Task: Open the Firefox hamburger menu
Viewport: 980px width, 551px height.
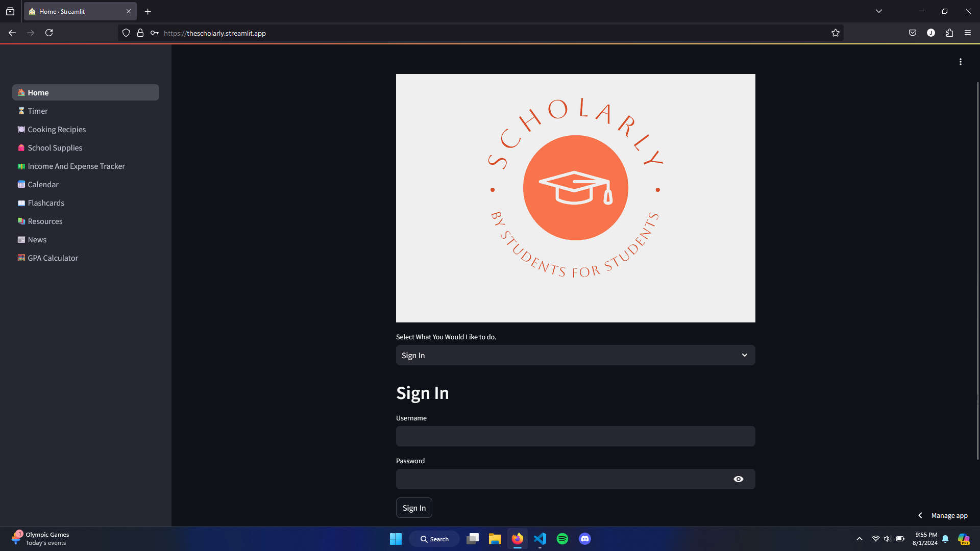Action: pyautogui.click(x=968, y=33)
